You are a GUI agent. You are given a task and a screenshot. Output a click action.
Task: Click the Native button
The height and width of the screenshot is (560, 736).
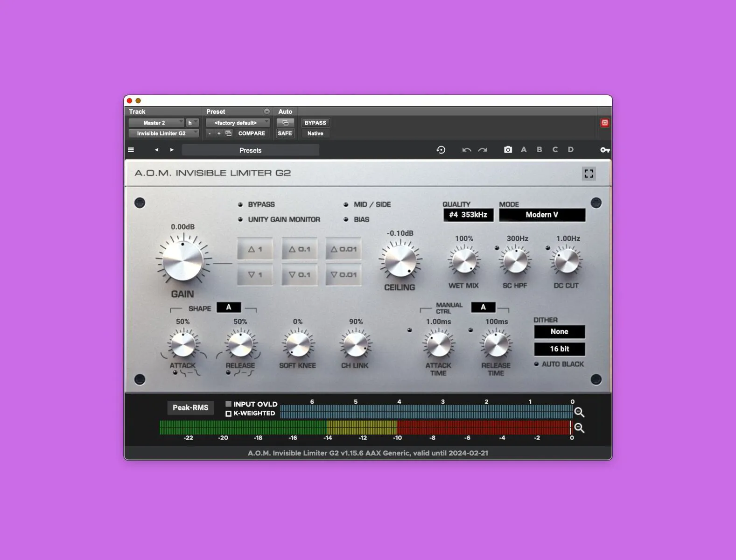click(315, 133)
